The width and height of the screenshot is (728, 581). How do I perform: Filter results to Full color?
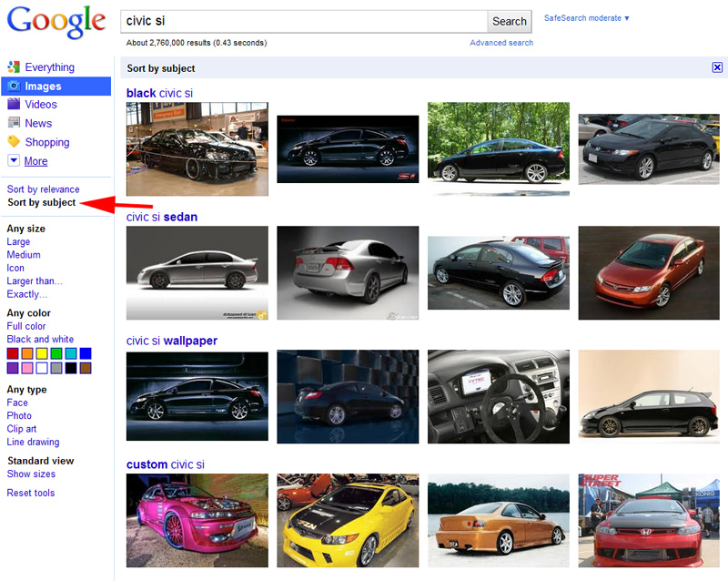(26, 326)
